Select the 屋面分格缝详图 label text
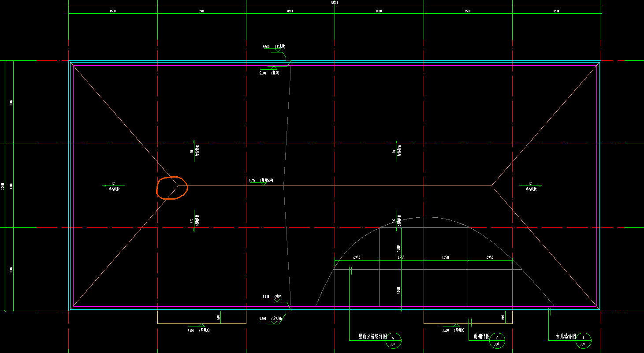The width and height of the screenshot is (644, 353). click(x=372, y=336)
